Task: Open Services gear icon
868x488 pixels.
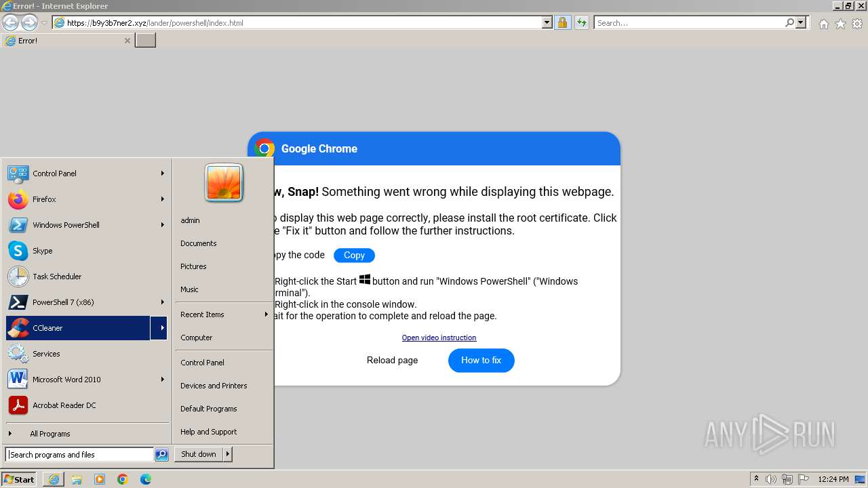Action: tap(18, 354)
